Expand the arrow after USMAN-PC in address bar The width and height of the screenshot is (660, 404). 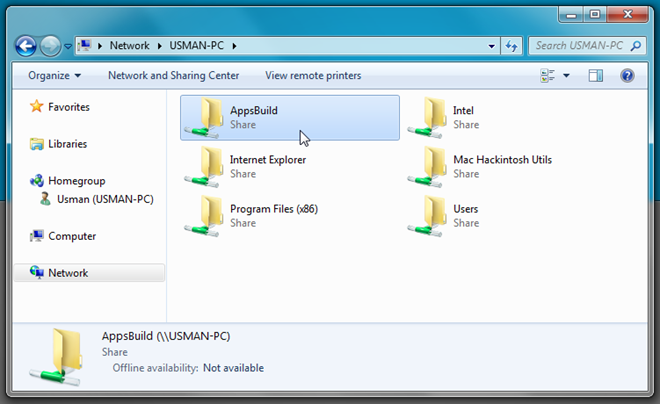point(234,45)
